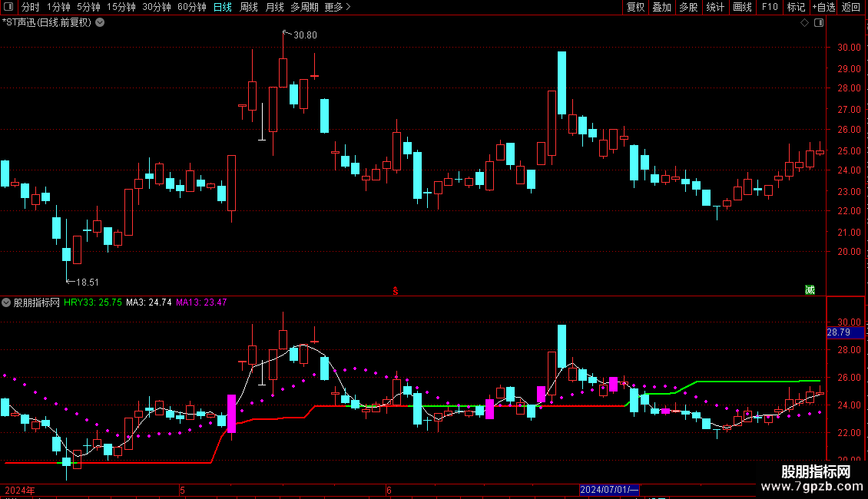Select the 5分钟 period tab
Screen dimensions: 868x499
[88, 7]
